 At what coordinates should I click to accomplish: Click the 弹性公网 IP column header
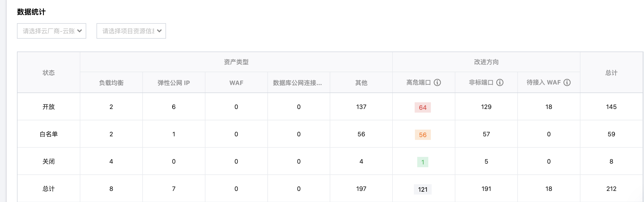click(x=174, y=83)
